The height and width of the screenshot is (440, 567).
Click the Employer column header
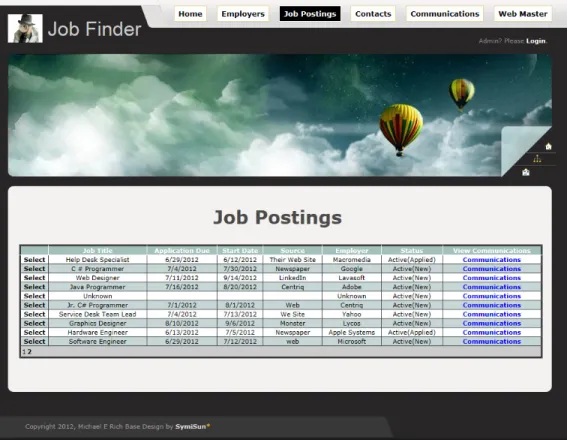point(351,250)
